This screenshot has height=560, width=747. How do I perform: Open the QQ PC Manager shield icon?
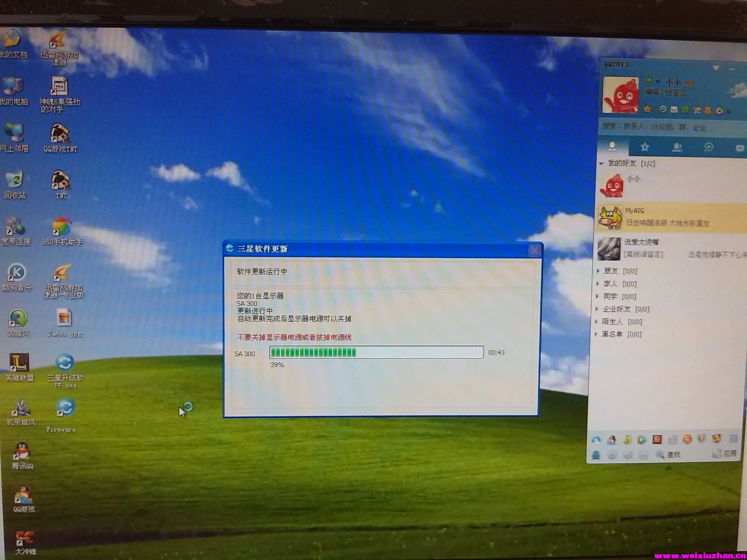pos(702,439)
